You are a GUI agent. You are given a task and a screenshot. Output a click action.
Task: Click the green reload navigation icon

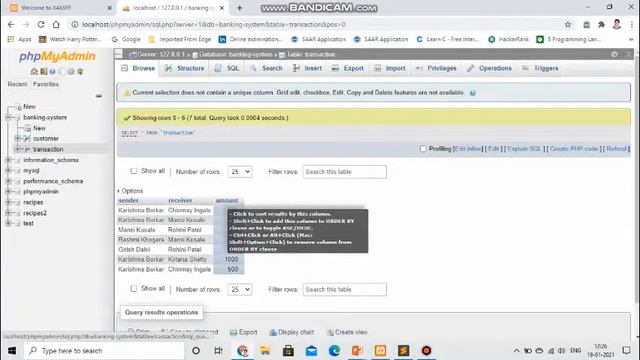point(80,71)
